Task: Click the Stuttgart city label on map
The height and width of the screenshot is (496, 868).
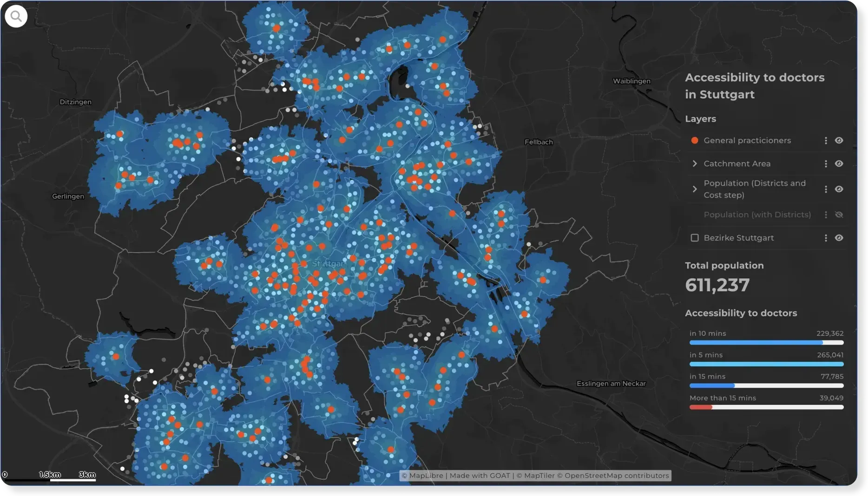Action: coord(329,263)
